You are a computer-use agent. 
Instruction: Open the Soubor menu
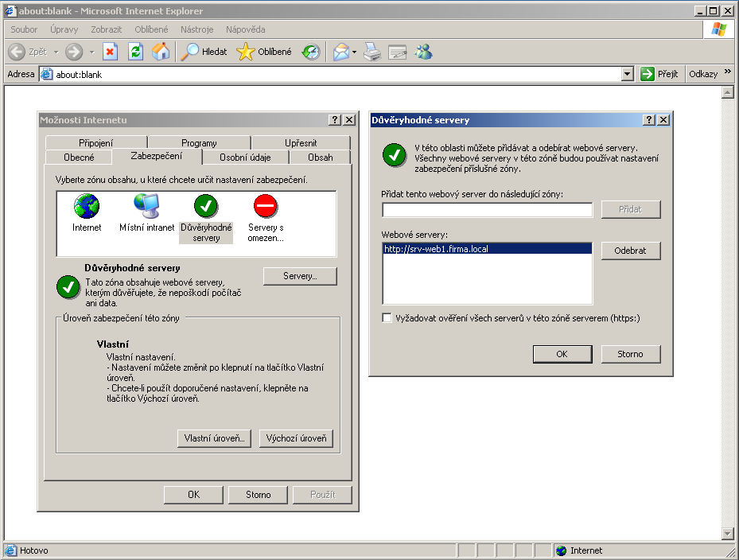pyautogui.click(x=24, y=29)
